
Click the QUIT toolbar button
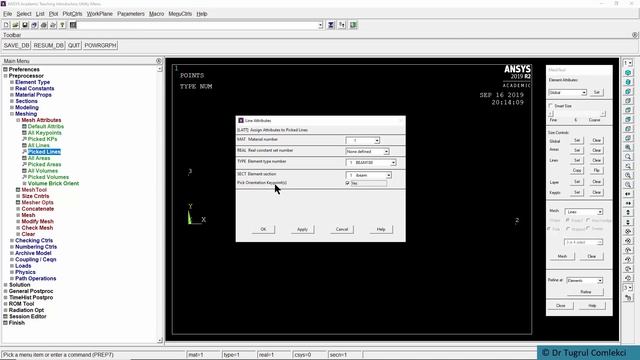point(74,45)
